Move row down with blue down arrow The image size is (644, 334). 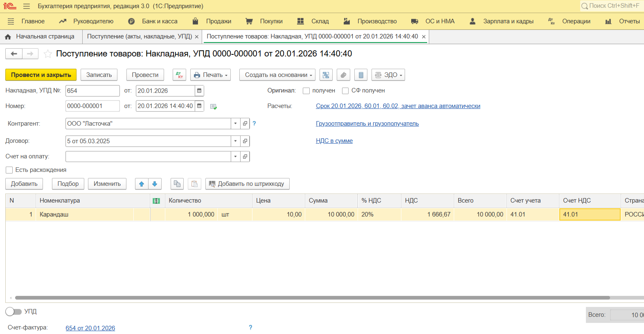(155, 184)
